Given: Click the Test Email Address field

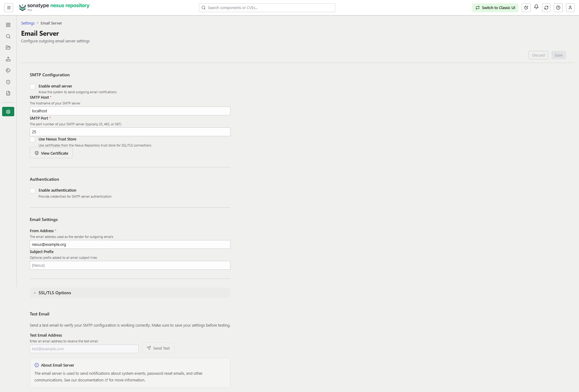Looking at the screenshot, I should (84, 349).
